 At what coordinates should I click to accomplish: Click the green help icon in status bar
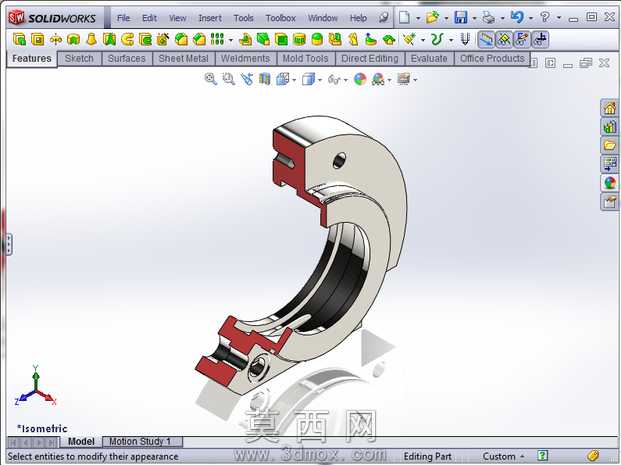[x=543, y=455]
